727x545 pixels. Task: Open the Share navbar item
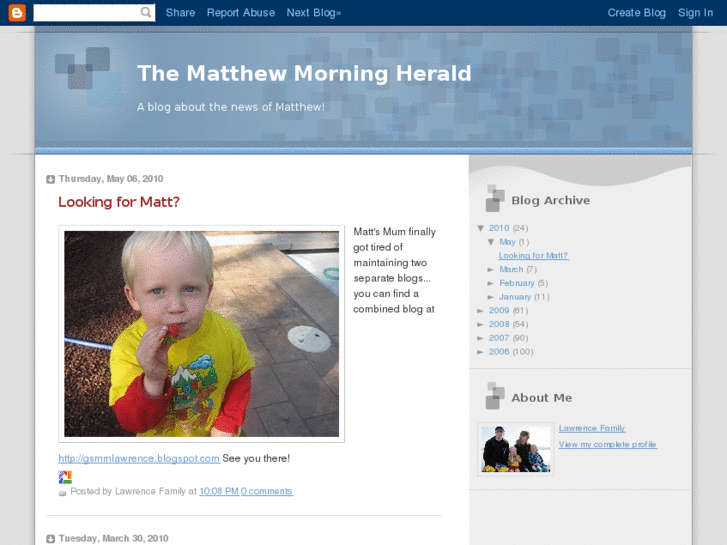point(180,13)
